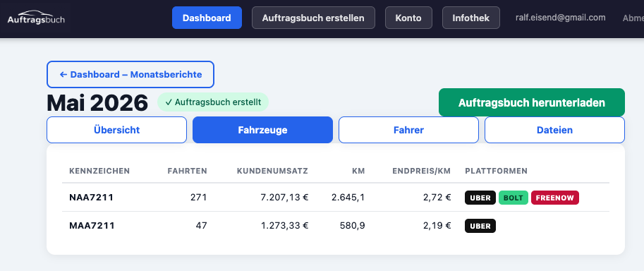Click the Auftragsbuch erstellt status badge

coord(213,102)
